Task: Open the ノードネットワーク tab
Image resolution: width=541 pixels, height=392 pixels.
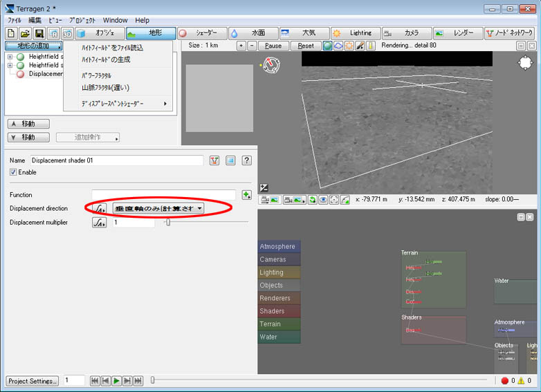Action: coord(510,33)
